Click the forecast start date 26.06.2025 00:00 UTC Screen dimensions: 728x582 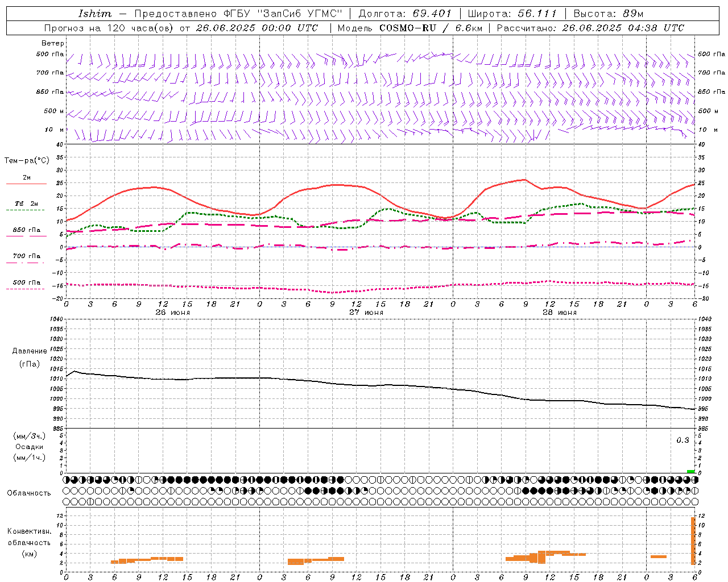coord(257,28)
